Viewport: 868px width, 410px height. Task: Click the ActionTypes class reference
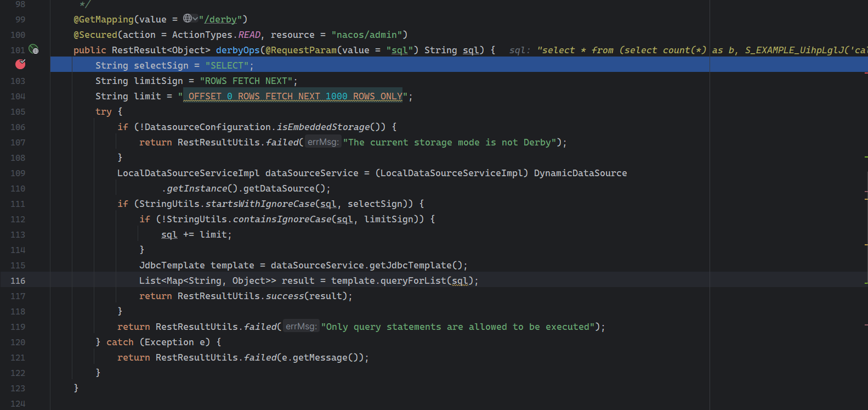[202, 35]
